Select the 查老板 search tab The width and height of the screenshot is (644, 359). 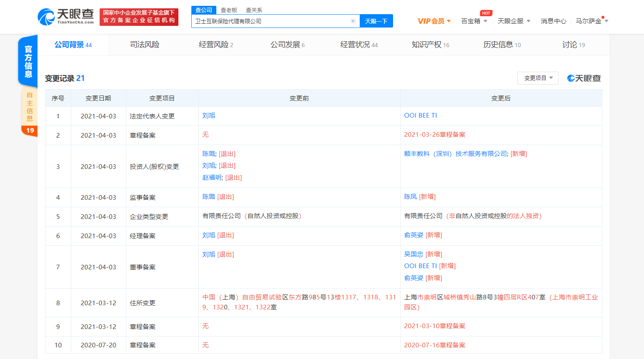[228, 10]
